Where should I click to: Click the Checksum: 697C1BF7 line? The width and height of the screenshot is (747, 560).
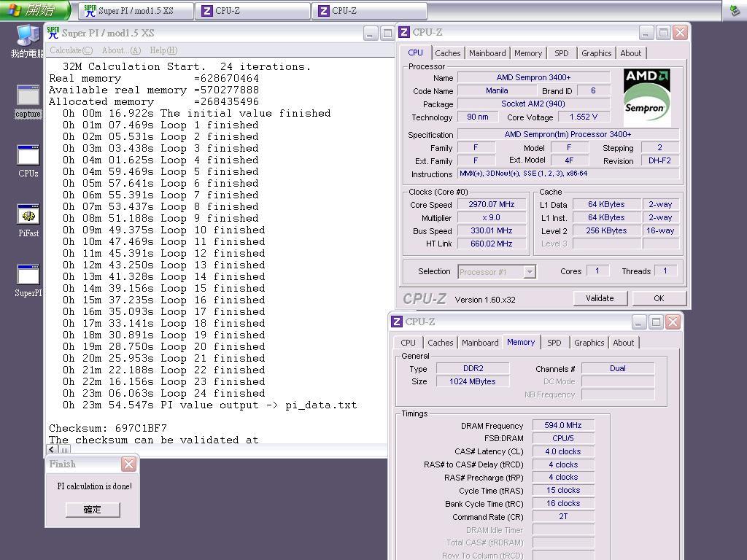[108, 428]
